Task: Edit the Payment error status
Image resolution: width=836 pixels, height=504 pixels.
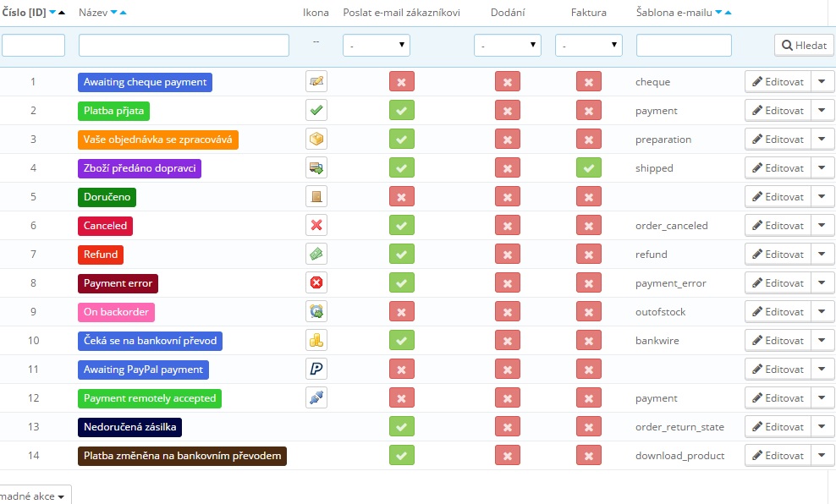Action: [x=778, y=283]
